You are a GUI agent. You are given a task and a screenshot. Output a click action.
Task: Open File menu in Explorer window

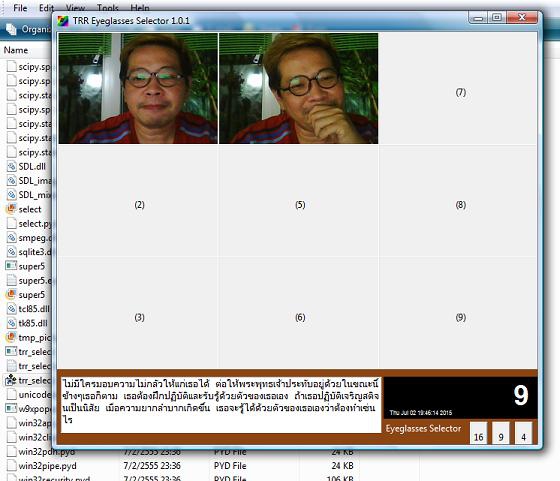[20, 8]
